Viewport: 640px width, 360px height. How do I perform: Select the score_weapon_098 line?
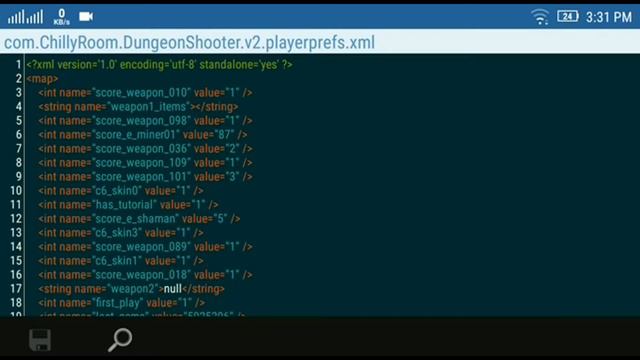[x=145, y=121]
